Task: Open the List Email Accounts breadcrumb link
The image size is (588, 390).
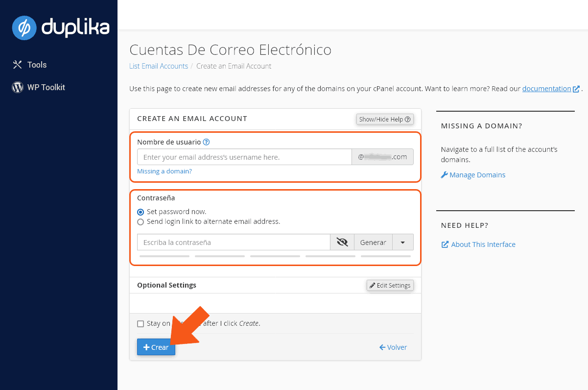Action: point(158,66)
